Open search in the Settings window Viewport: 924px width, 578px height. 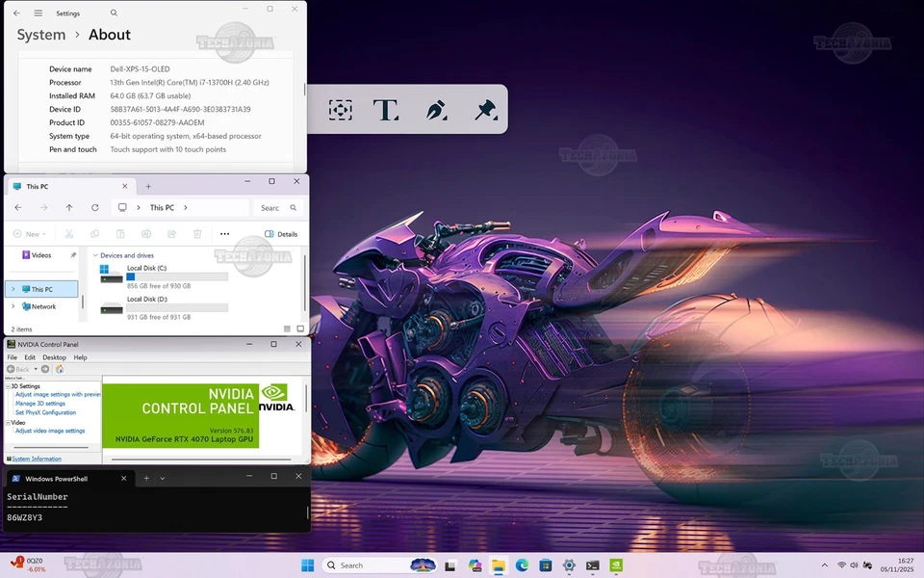coord(114,13)
